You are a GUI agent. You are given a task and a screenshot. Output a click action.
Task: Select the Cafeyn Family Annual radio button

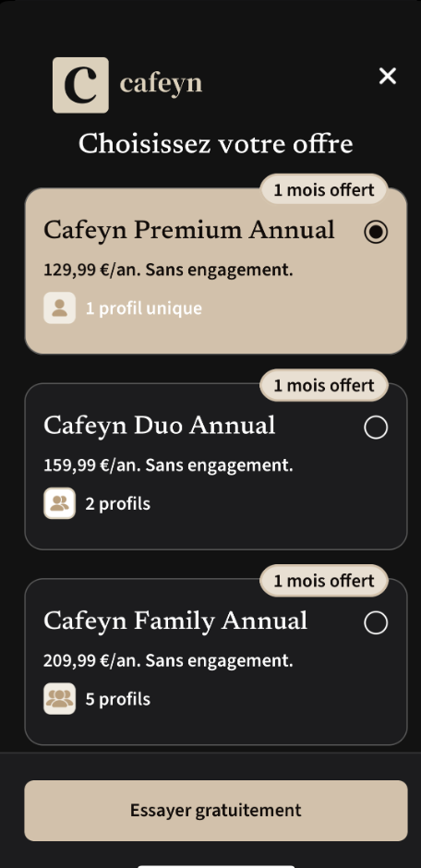(376, 622)
